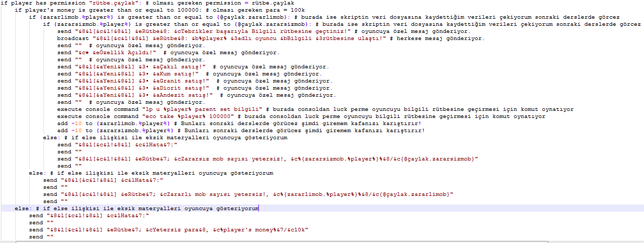The width and height of the screenshot is (644, 243).
Task: Click the 'Yetersiz para' send line
Action: pos(167,229)
